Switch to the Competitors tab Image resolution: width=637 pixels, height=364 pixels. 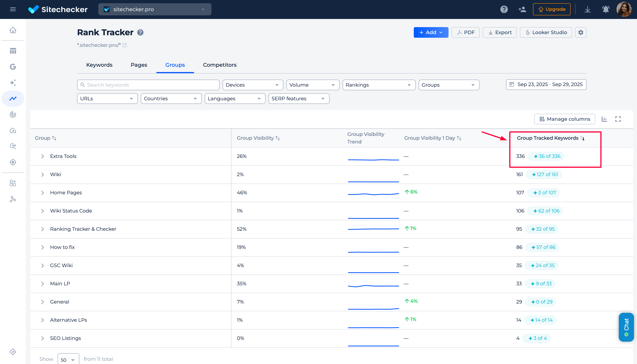(x=219, y=65)
